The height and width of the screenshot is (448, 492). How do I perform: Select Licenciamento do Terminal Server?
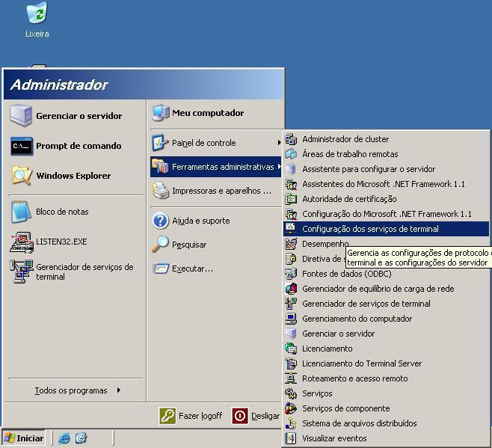pos(361,363)
